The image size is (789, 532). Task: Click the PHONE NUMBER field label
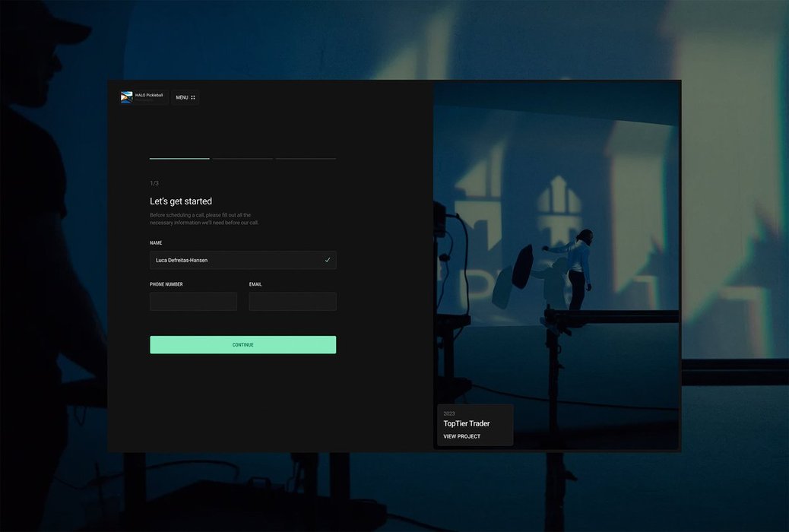coord(166,284)
